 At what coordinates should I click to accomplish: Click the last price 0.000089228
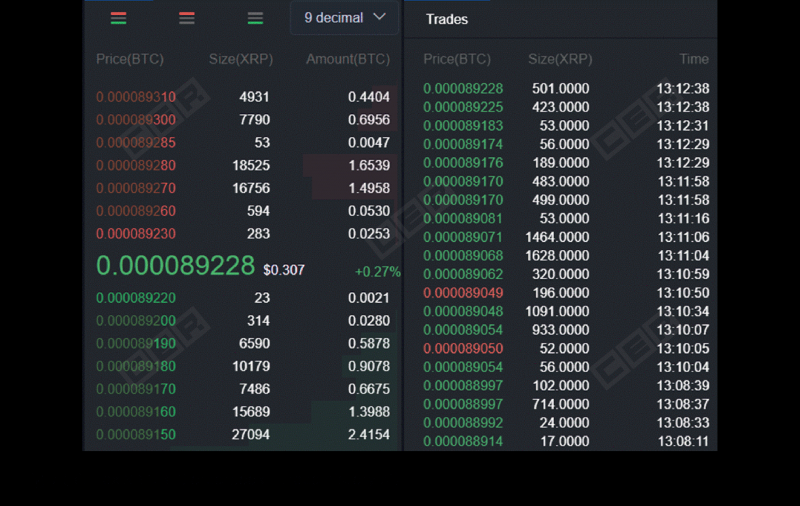pos(176,266)
